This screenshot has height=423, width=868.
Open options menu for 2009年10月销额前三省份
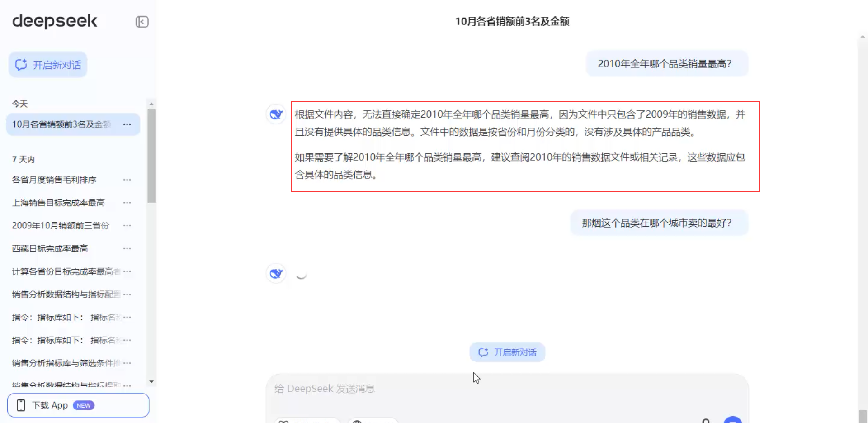[x=127, y=226]
